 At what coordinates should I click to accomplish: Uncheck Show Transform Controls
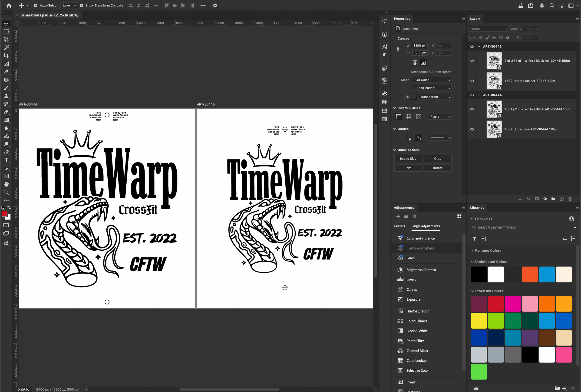pos(82,6)
